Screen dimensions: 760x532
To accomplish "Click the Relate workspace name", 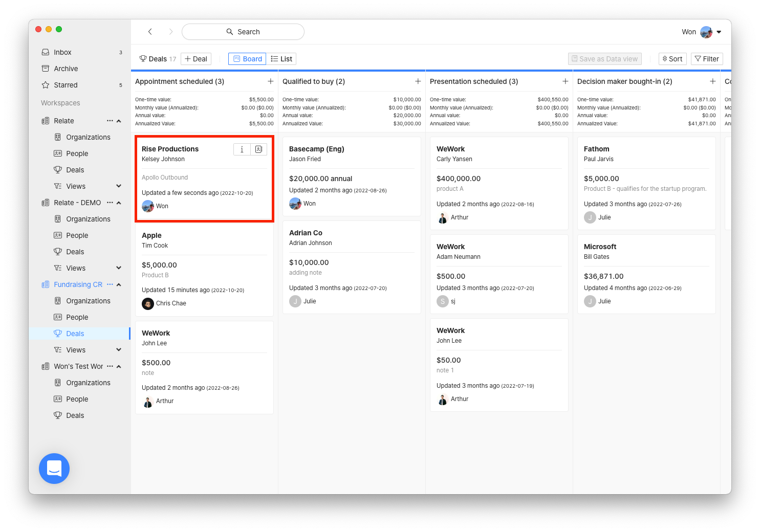I will (x=64, y=121).
